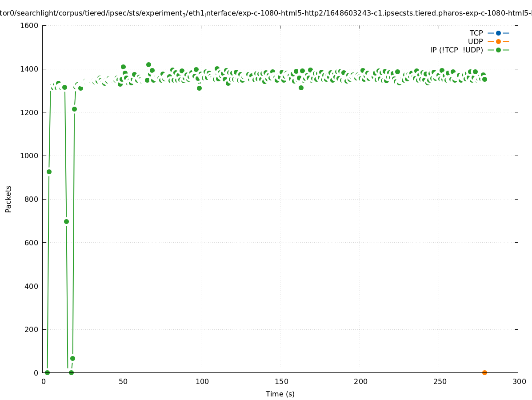Click the "Packets" y-axis label
This screenshot has height=400, width=532.
8,199
